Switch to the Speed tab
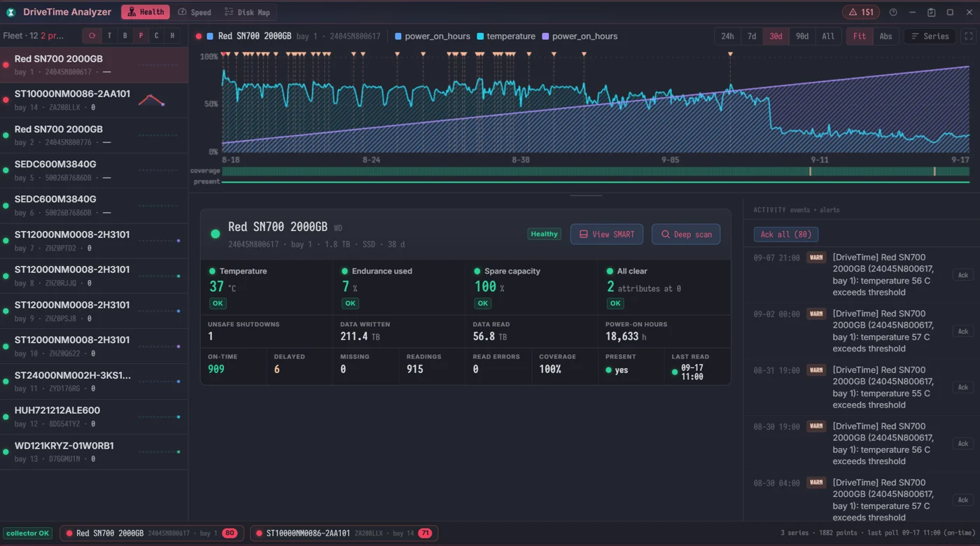 [195, 12]
